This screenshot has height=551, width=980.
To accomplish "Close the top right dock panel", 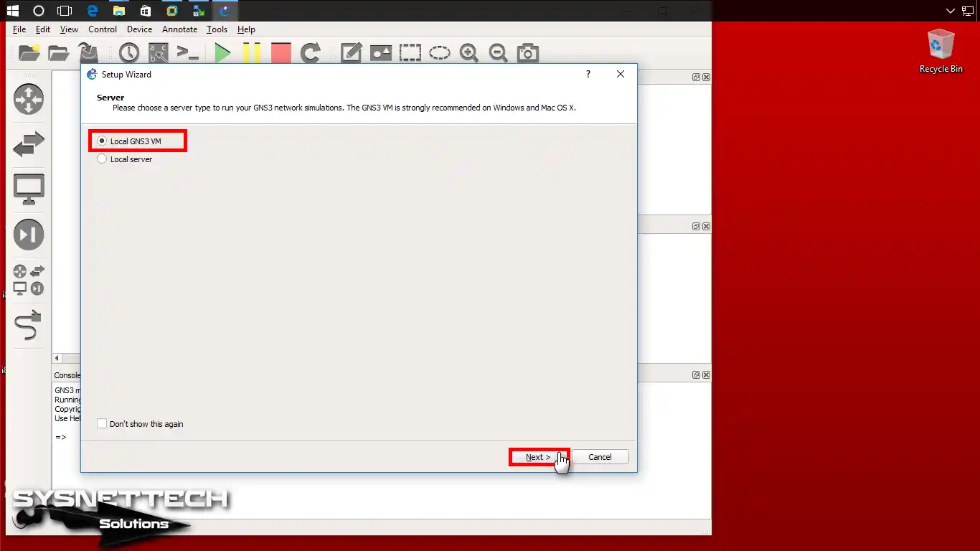I will click(x=706, y=77).
